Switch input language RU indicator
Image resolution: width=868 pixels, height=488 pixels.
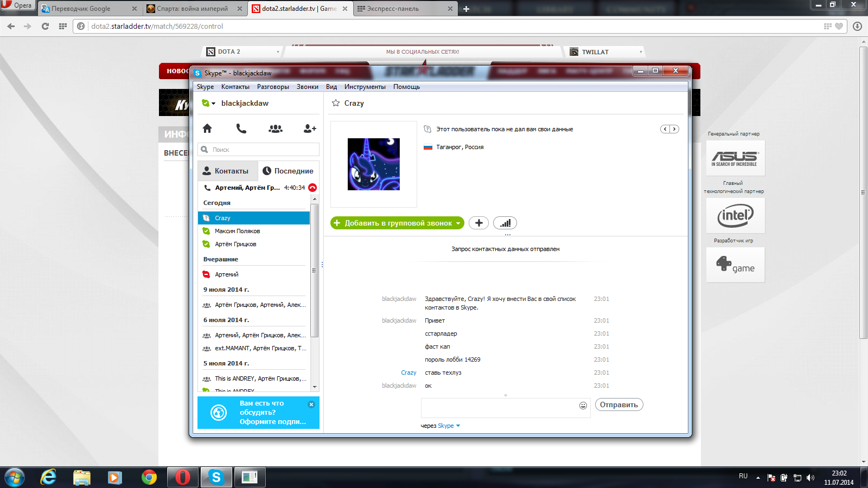743,476
